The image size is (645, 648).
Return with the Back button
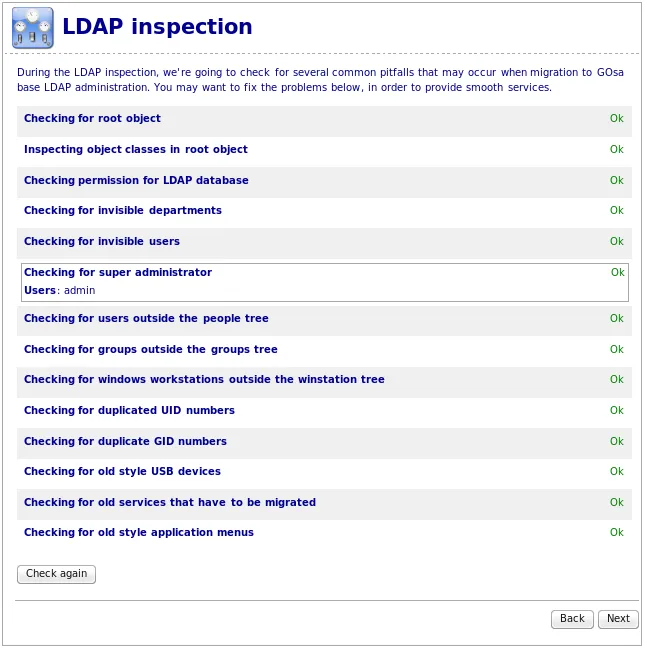pyautogui.click(x=572, y=619)
